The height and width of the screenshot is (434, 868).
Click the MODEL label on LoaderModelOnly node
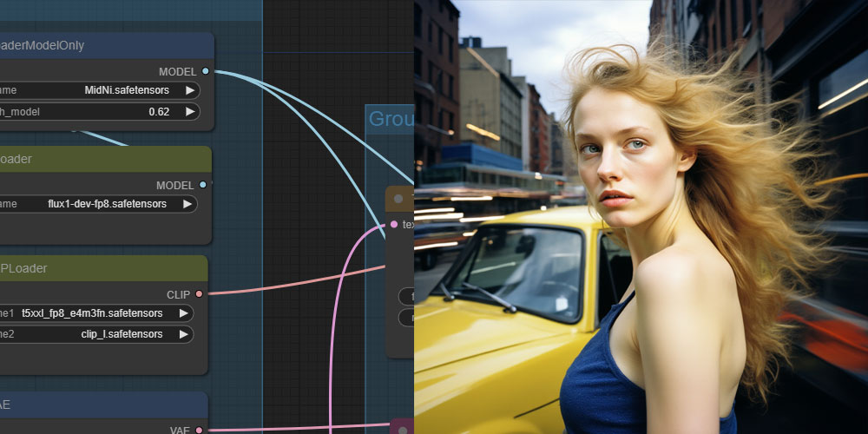click(177, 72)
